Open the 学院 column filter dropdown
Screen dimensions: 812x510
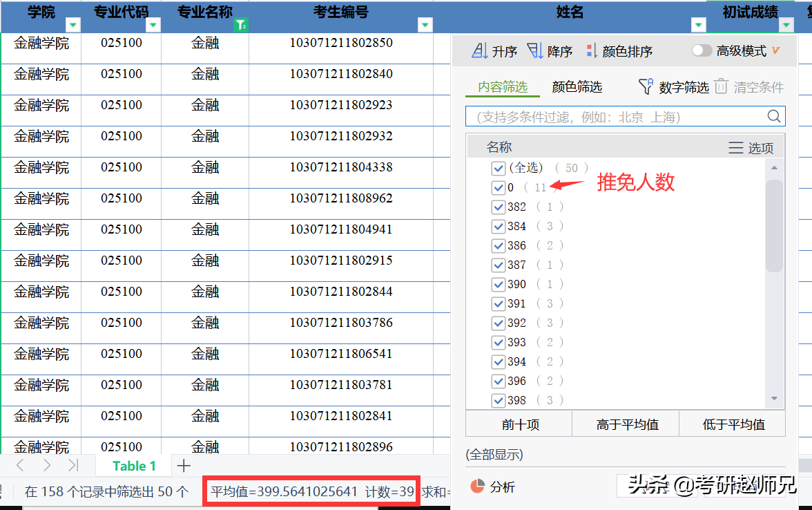click(x=74, y=25)
